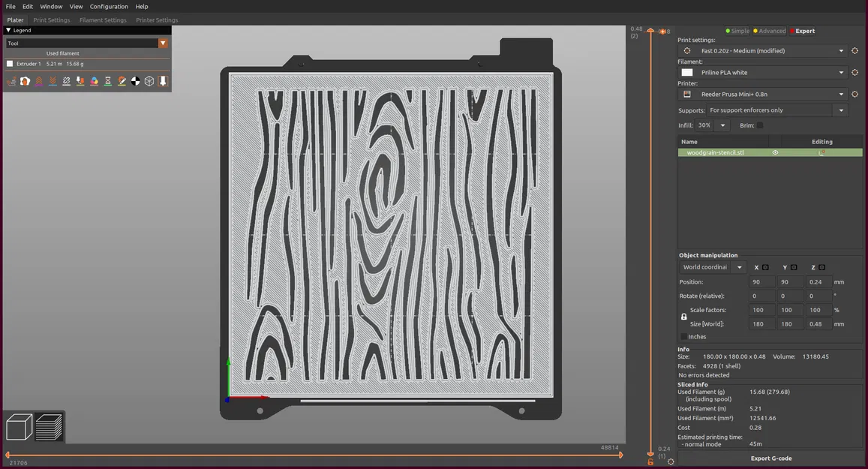Open Print settings gear beside preset
Screen dimensions: 868x469
pyautogui.click(x=854, y=50)
